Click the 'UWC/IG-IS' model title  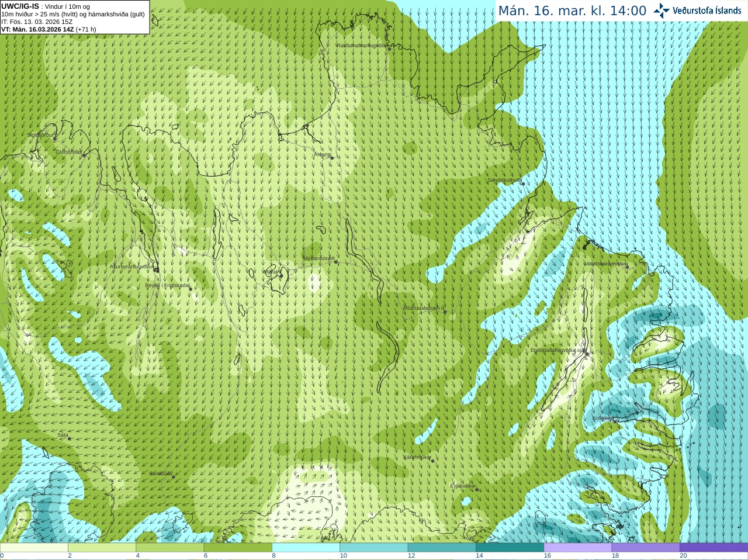point(20,6)
